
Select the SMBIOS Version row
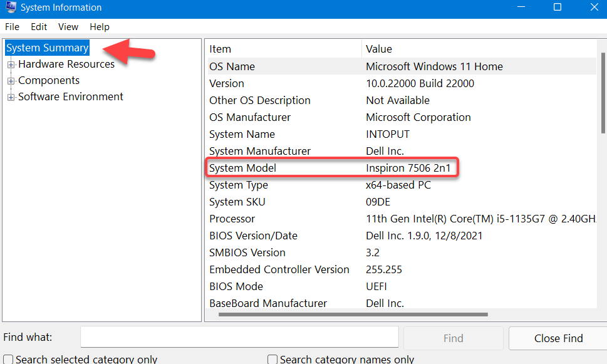click(x=402, y=252)
